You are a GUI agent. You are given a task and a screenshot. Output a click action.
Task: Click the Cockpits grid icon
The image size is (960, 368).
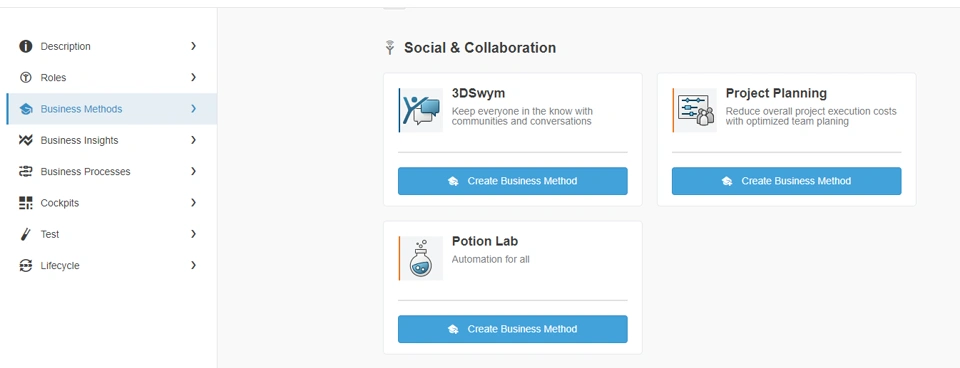coord(25,203)
